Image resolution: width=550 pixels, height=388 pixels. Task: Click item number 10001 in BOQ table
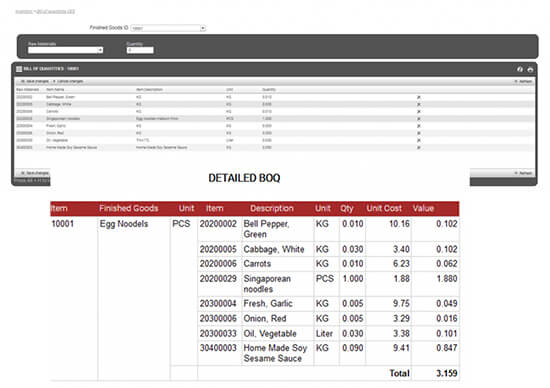pyautogui.click(x=63, y=223)
